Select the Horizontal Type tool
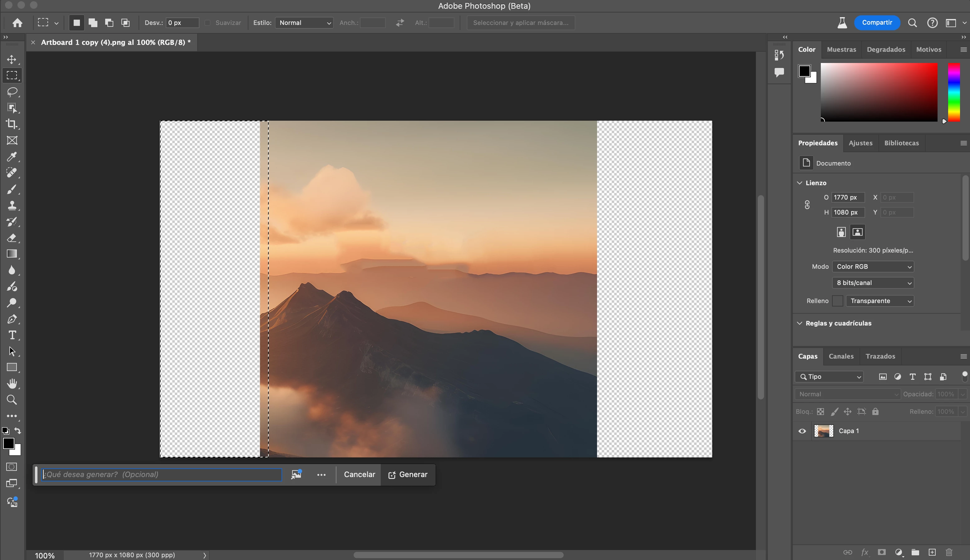The width and height of the screenshot is (970, 560). [12, 335]
